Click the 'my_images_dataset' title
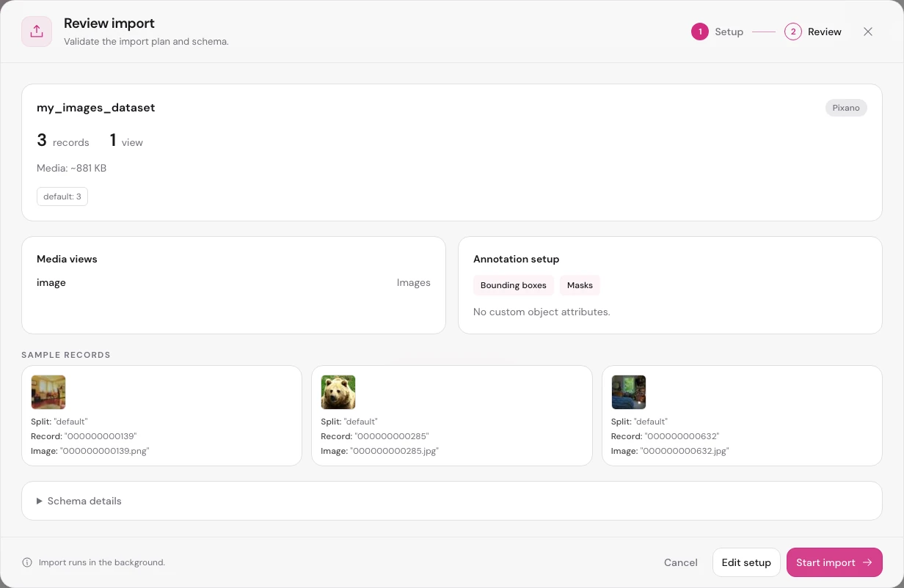This screenshot has height=588, width=904. pyautogui.click(x=96, y=108)
